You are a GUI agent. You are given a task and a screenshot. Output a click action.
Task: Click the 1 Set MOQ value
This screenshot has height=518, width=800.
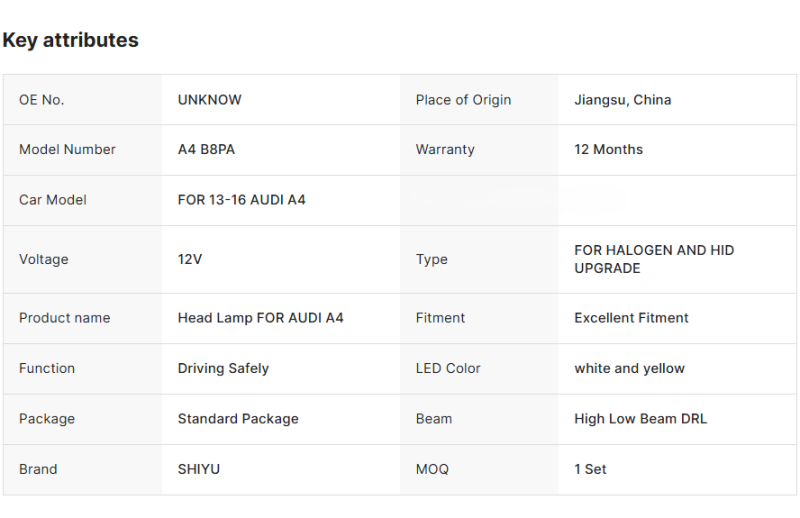[x=590, y=469]
